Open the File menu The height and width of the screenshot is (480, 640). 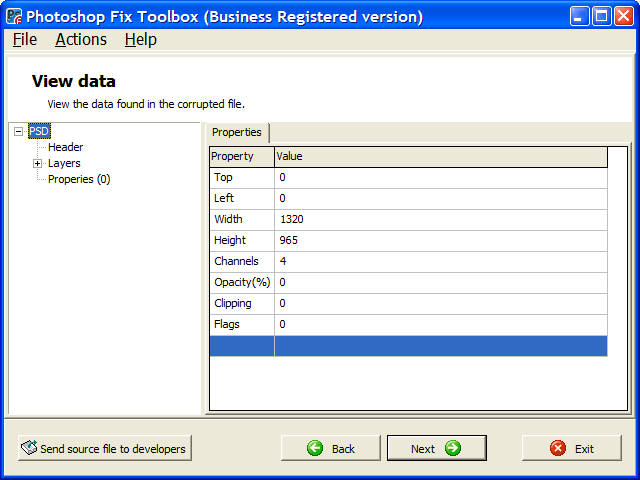[x=25, y=40]
